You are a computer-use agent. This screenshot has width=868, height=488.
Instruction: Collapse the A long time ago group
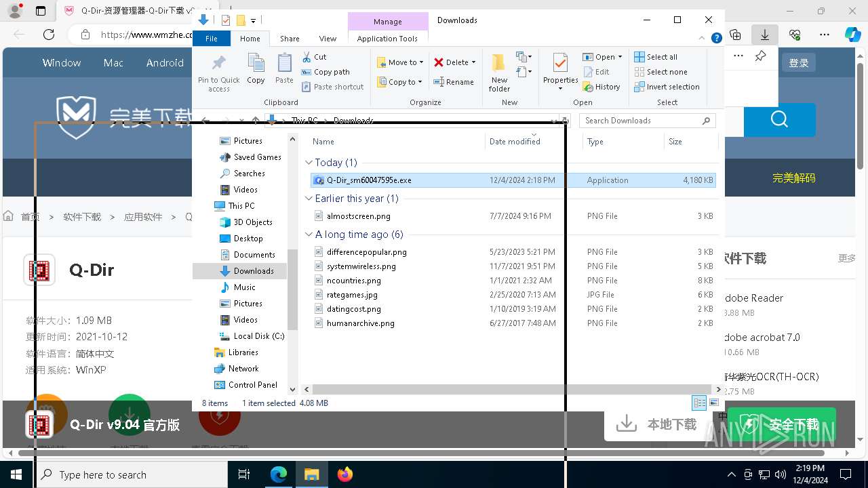point(309,235)
